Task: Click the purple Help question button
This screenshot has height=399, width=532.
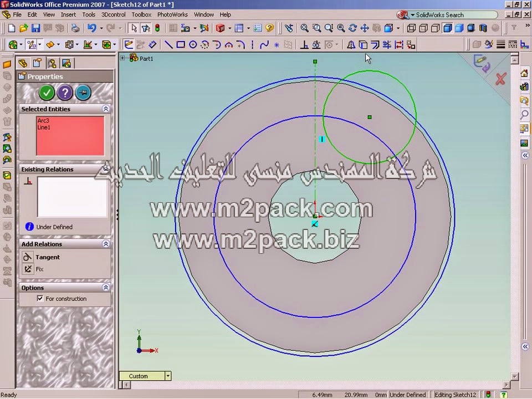Action: [x=65, y=93]
